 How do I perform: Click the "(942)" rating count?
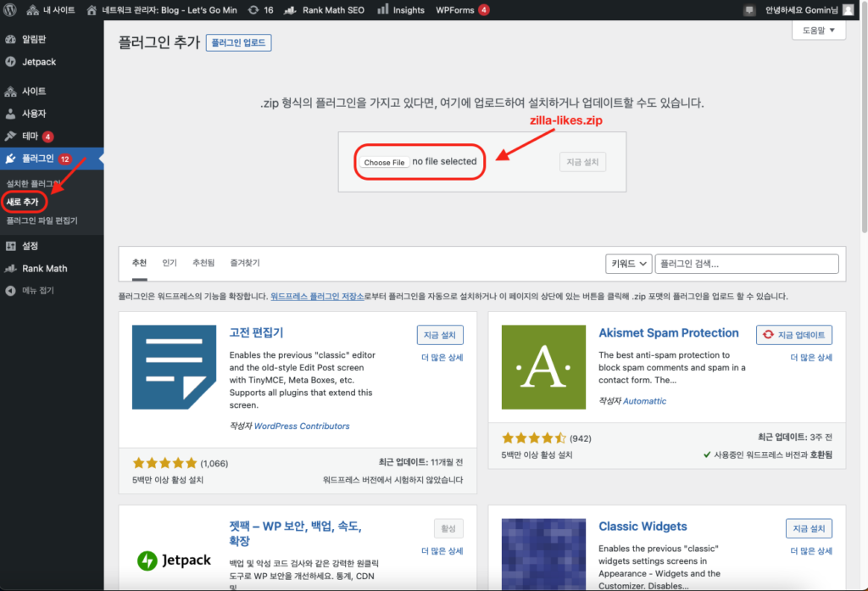581,438
